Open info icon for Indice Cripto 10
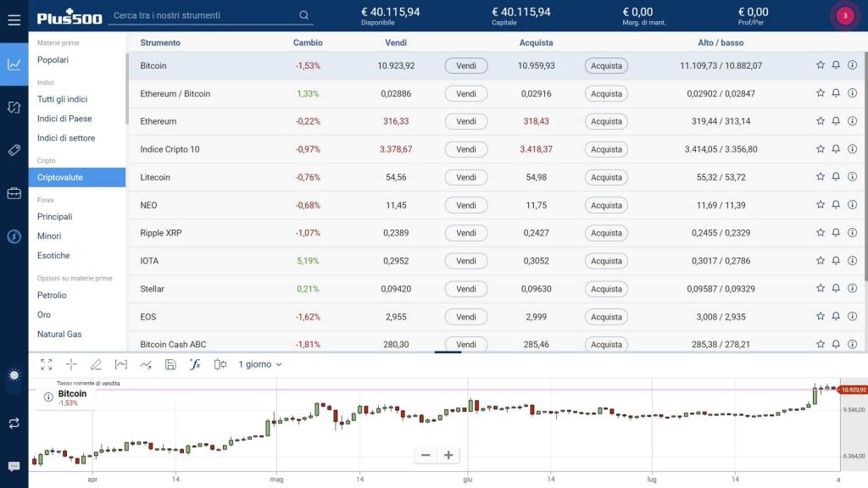The width and height of the screenshot is (868, 488). click(853, 149)
